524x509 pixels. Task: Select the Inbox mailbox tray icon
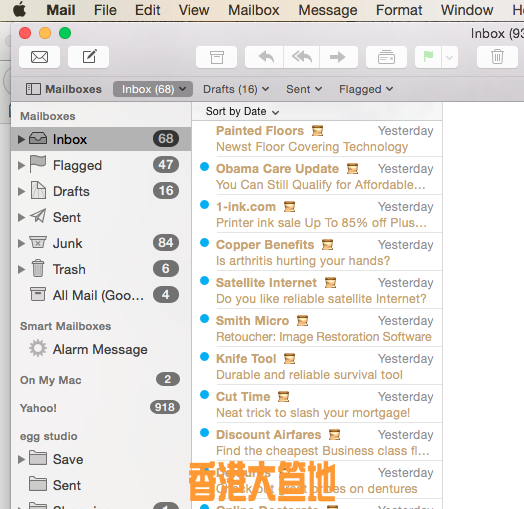38,138
